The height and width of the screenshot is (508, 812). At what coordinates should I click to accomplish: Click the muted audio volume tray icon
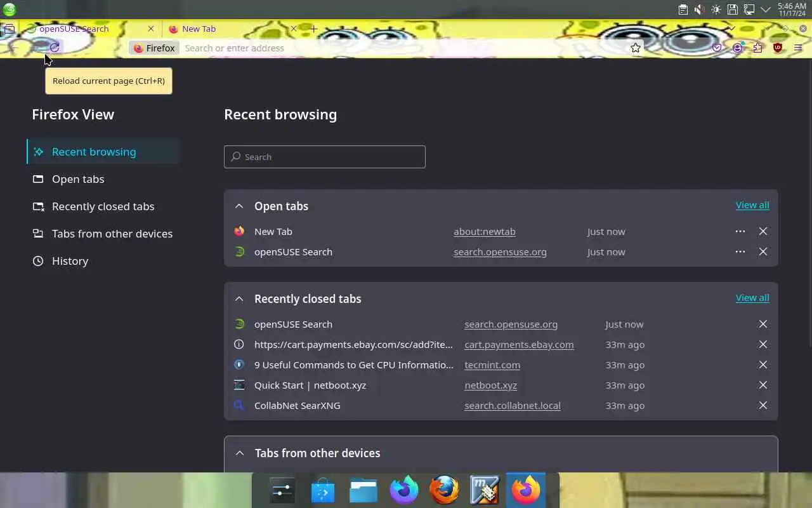tap(699, 10)
